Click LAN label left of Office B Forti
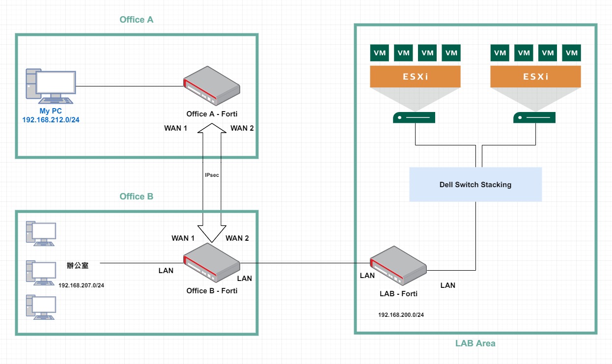The height and width of the screenshot is (364, 612). pyautogui.click(x=166, y=271)
